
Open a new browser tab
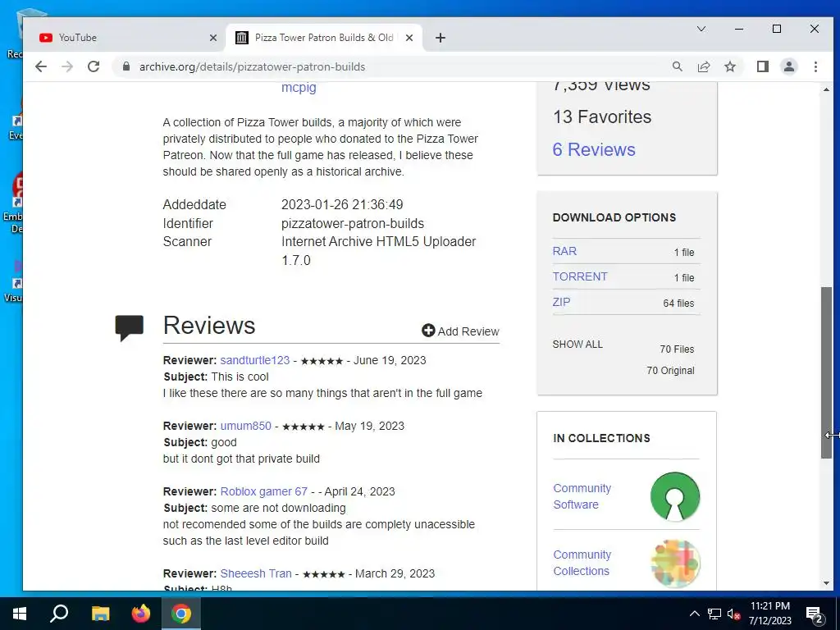(x=440, y=38)
